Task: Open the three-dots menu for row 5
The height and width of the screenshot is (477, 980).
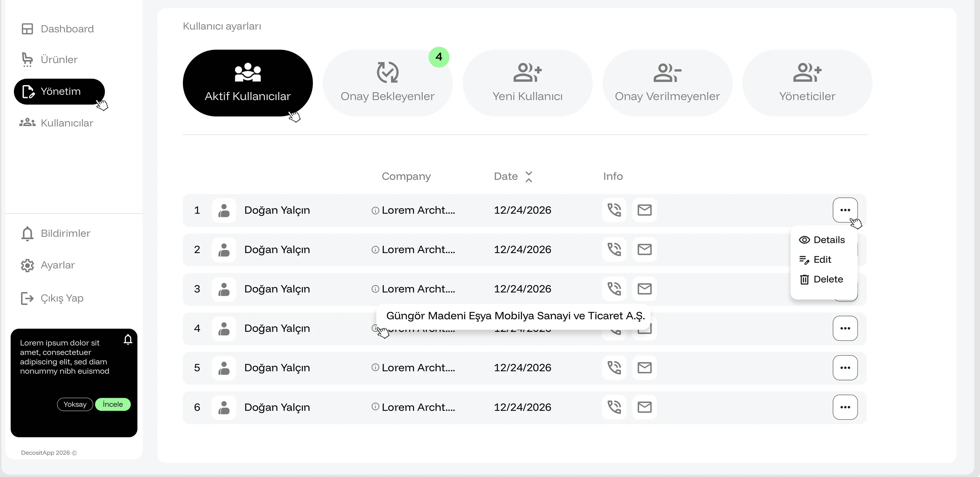Action: (845, 368)
